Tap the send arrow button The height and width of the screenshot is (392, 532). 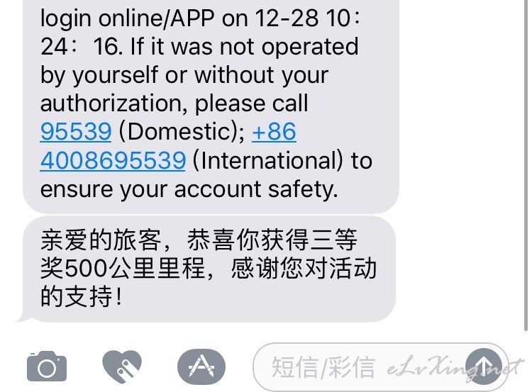[x=484, y=366]
